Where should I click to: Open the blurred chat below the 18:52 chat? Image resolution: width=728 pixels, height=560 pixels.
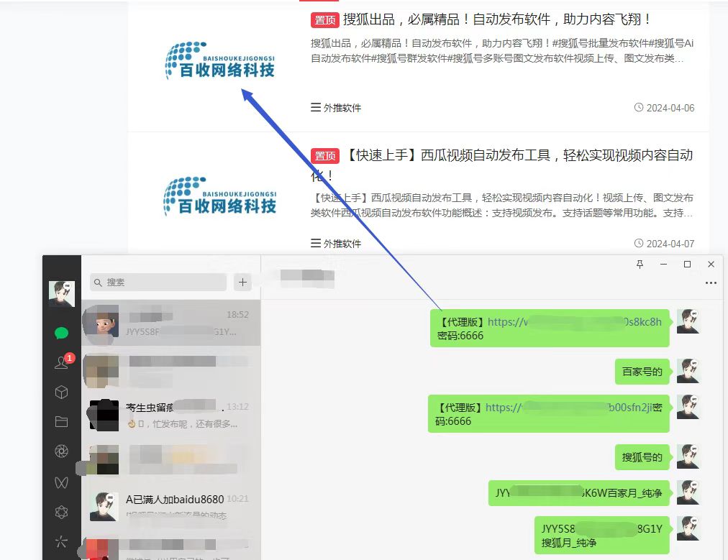pyautogui.click(x=171, y=369)
